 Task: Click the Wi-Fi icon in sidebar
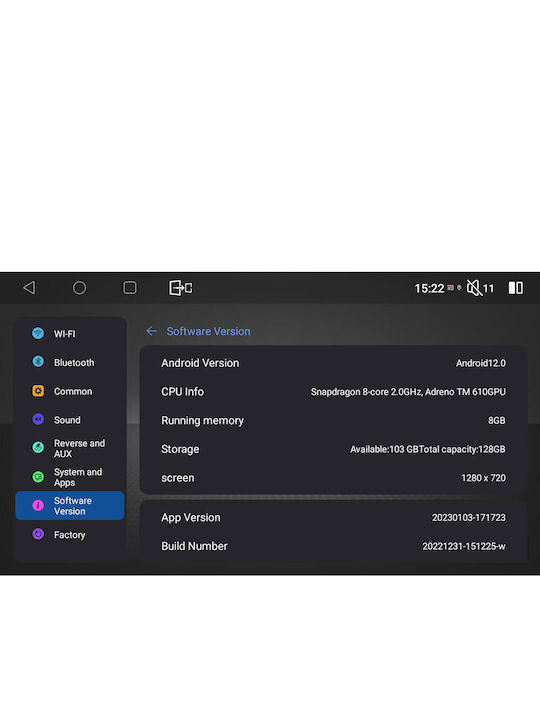click(x=38, y=333)
